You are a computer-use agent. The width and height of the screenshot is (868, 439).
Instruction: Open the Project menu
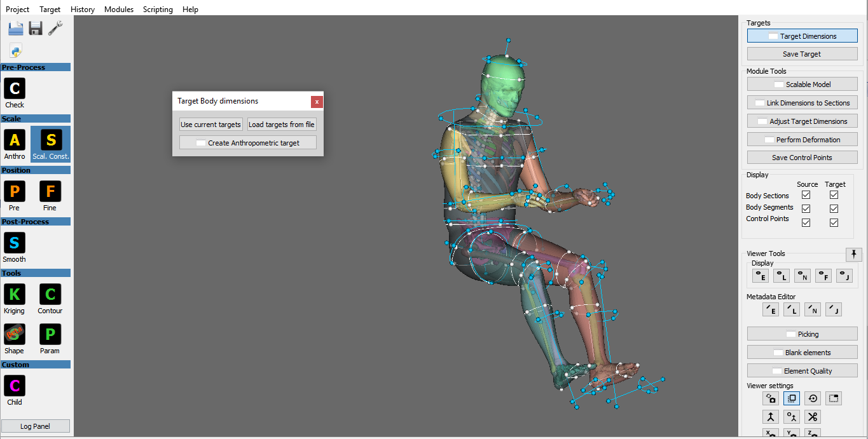(x=18, y=10)
